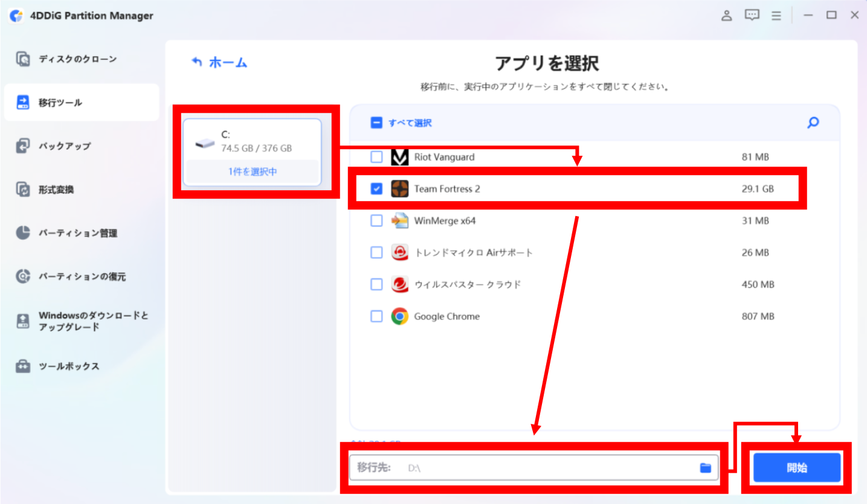Click the Windows download and upgrade icon
Screen dimensions: 867x504
pyautogui.click(x=23, y=321)
